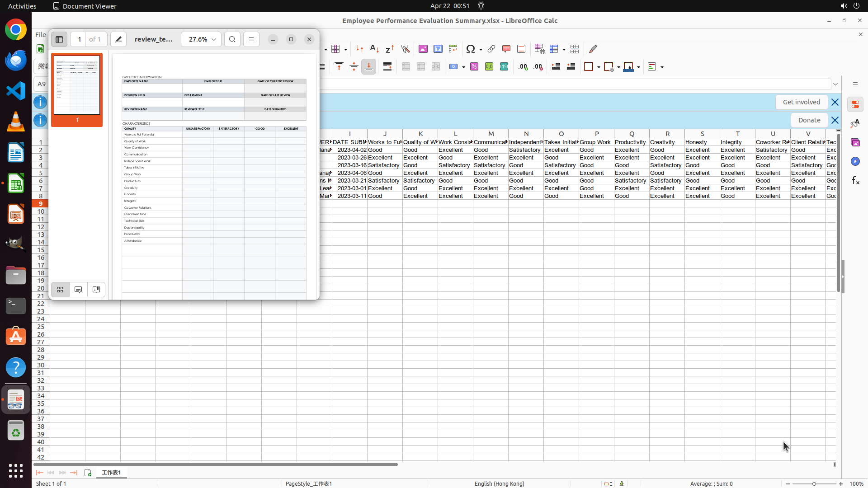868x488 pixels.
Task: Click the Insert Chart icon
Action: click(x=438, y=49)
